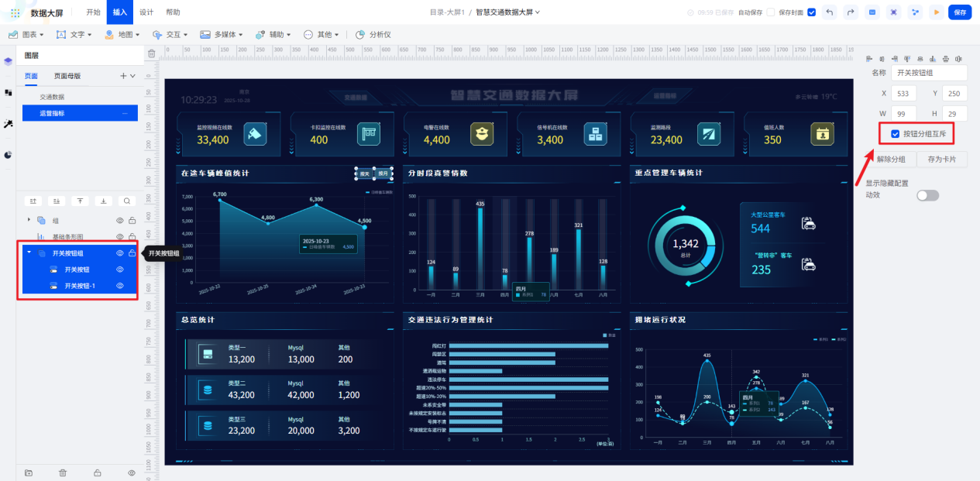The image size is (980, 481).
Task: Click the align bottom icon in properties panel
Action: [933, 59]
